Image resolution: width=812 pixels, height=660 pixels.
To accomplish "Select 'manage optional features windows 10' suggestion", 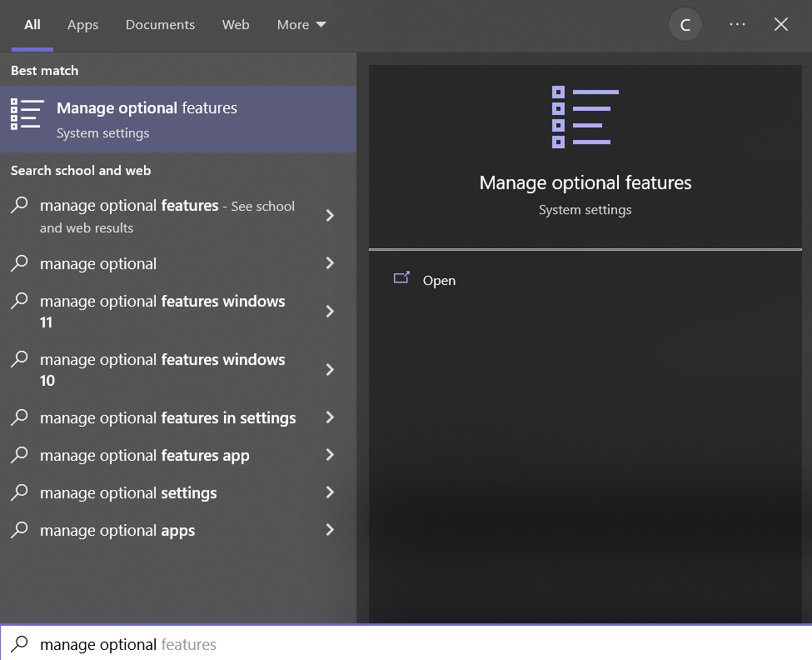I will [162, 369].
